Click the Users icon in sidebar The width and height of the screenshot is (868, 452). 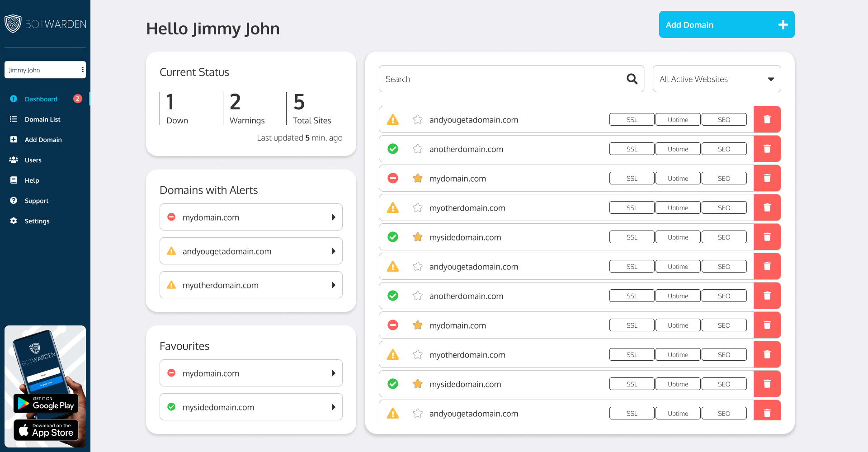pos(14,160)
